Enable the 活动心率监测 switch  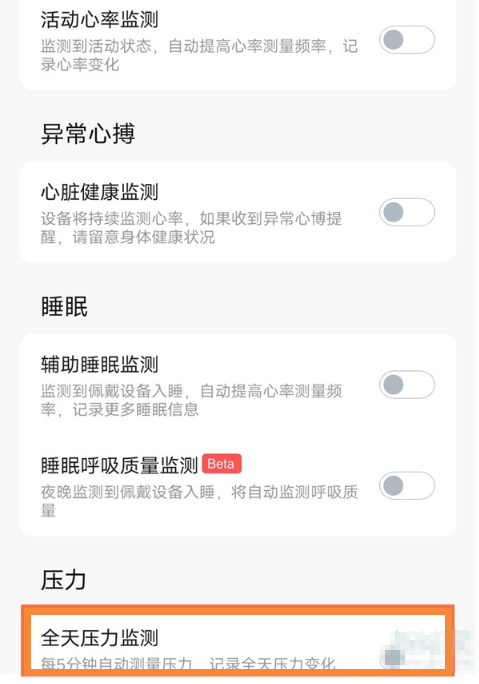(x=407, y=40)
